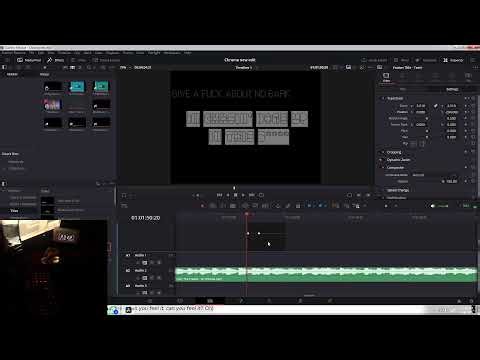Switch to the Cut page icon
Screen dimensions: 480x360
180,301
